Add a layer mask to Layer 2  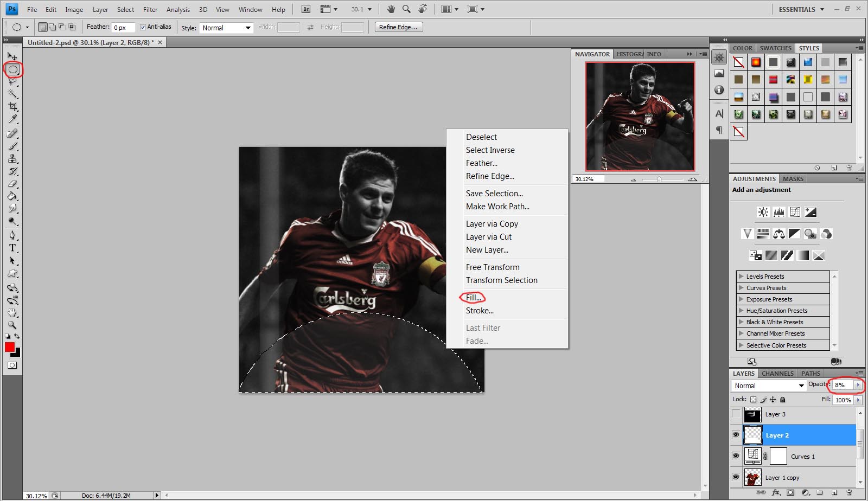pos(790,492)
